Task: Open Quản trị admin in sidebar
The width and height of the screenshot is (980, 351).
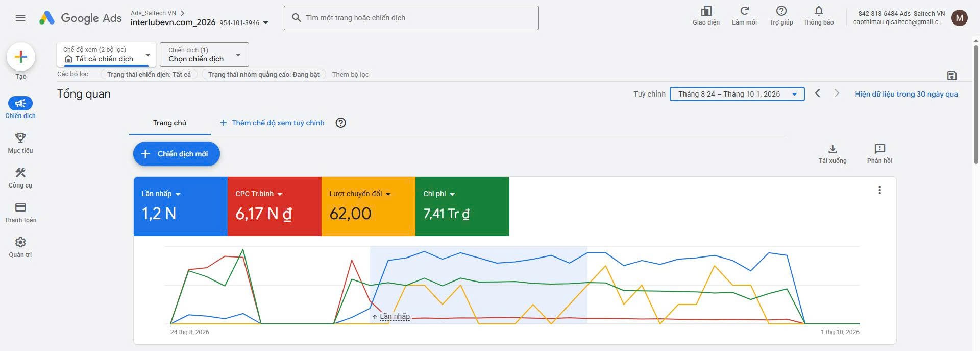Action: pos(20,247)
